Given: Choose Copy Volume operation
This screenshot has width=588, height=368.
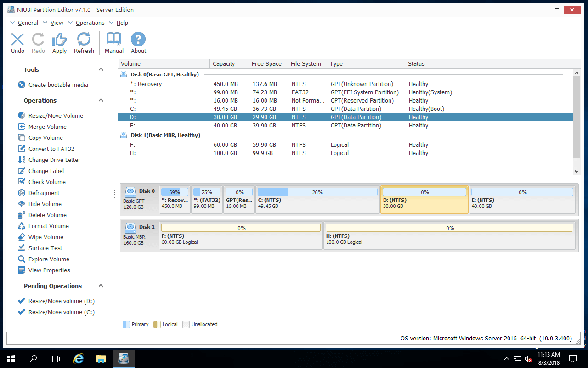Looking at the screenshot, I should click(x=40, y=138).
